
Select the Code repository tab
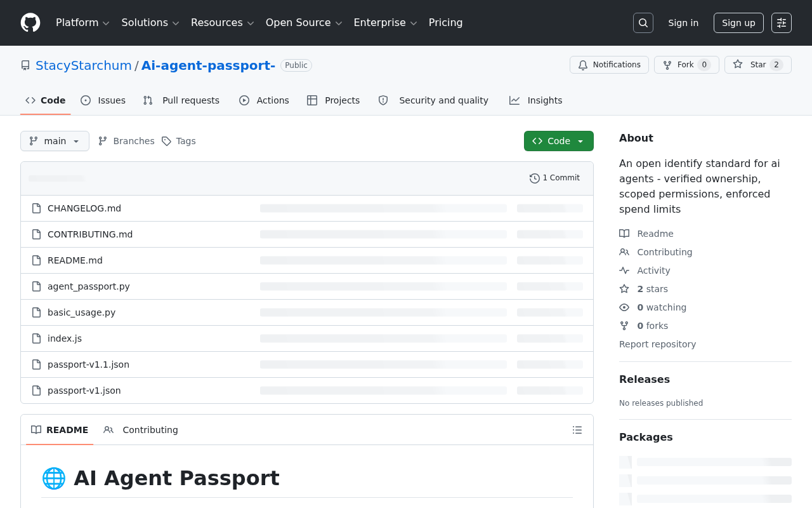[46, 100]
